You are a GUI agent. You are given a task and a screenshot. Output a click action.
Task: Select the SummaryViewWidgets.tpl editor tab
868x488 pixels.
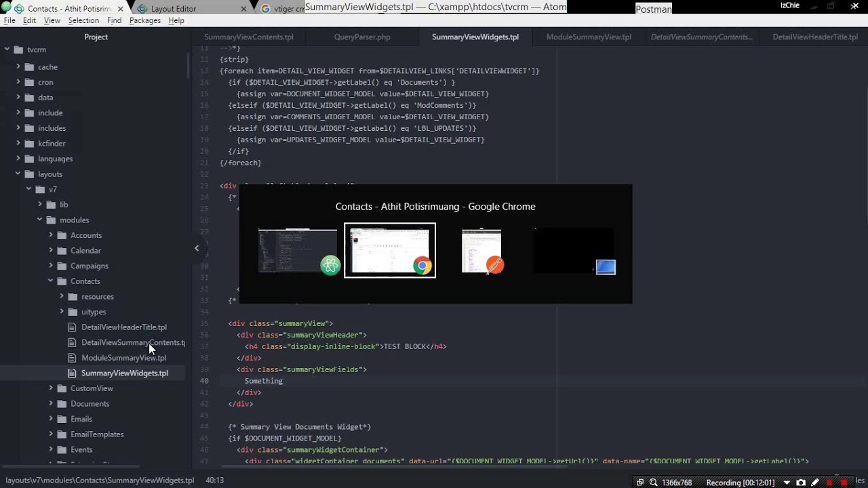[x=475, y=37]
